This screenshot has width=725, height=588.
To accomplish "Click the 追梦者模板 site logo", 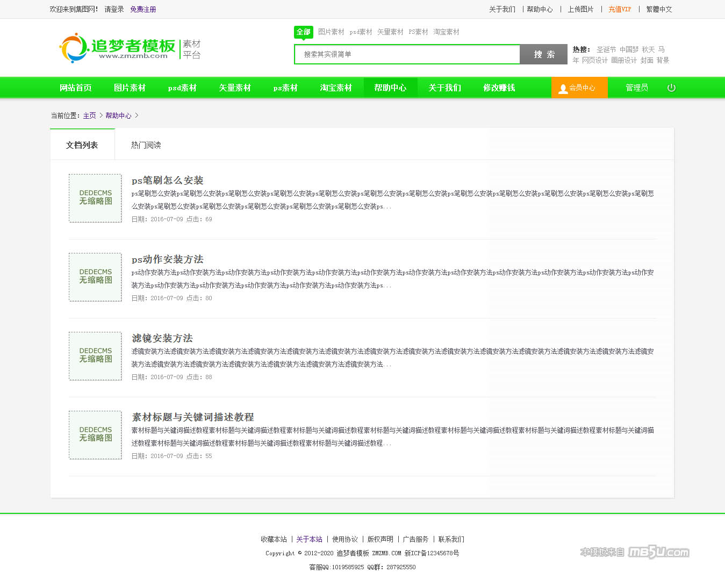I will tap(130, 48).
